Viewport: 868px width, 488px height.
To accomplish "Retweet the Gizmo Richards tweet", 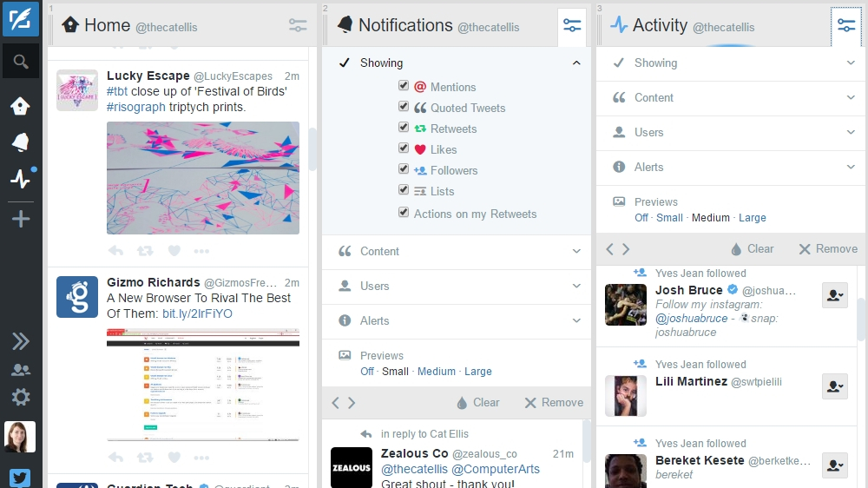I will pyautogui.click(x=145, y=458).
